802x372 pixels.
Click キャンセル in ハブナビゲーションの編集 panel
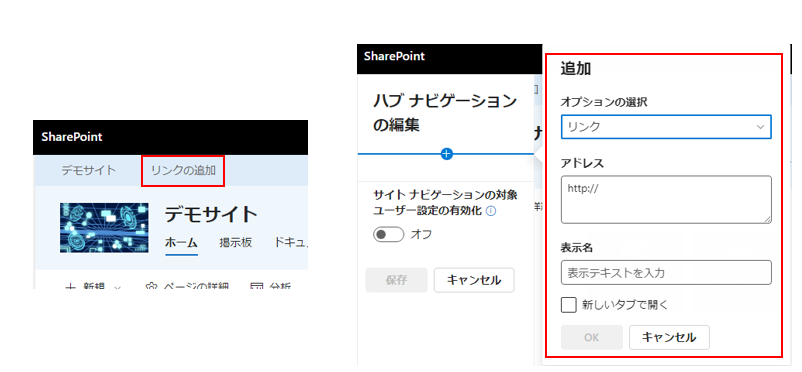474,280
